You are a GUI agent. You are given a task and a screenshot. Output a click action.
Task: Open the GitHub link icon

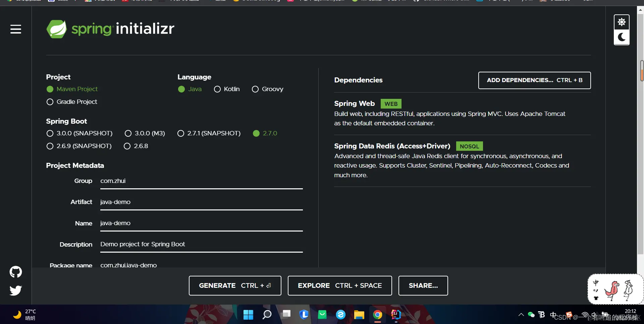(16, 272)
